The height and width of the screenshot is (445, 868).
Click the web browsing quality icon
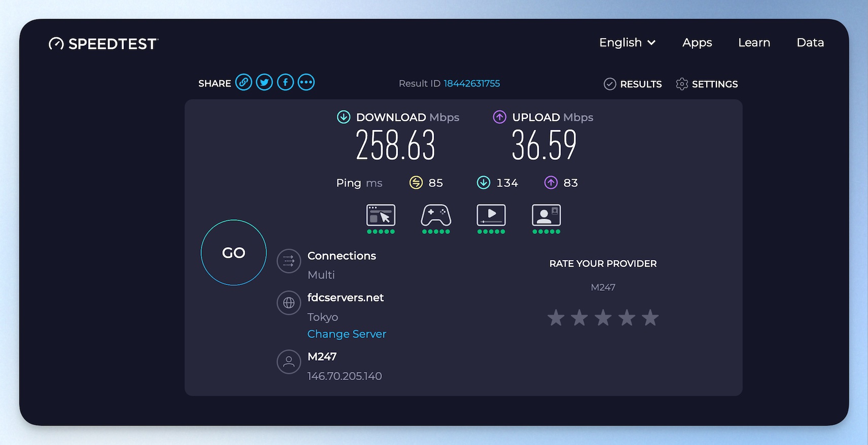coord(380,216)
